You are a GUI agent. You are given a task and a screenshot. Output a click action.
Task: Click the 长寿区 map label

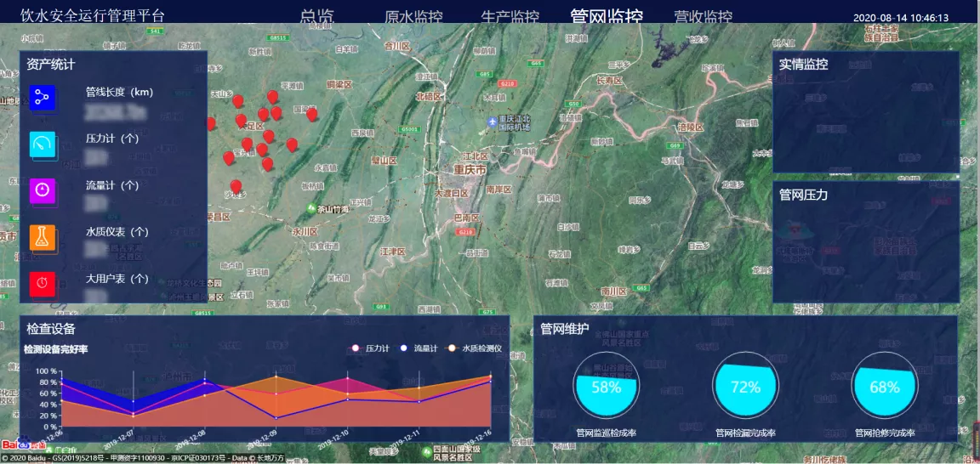click(611, 82)
